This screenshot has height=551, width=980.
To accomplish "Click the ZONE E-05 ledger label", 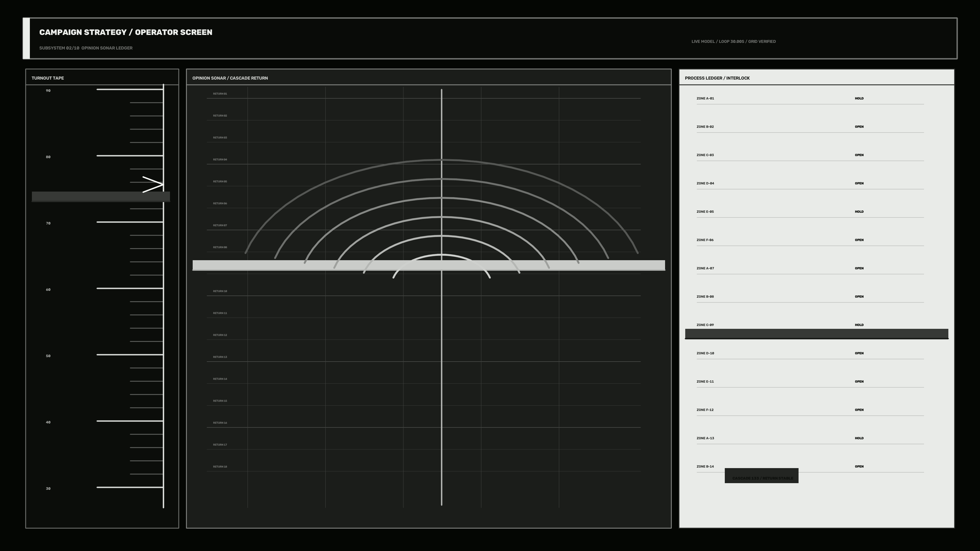I will coord(705,212).
